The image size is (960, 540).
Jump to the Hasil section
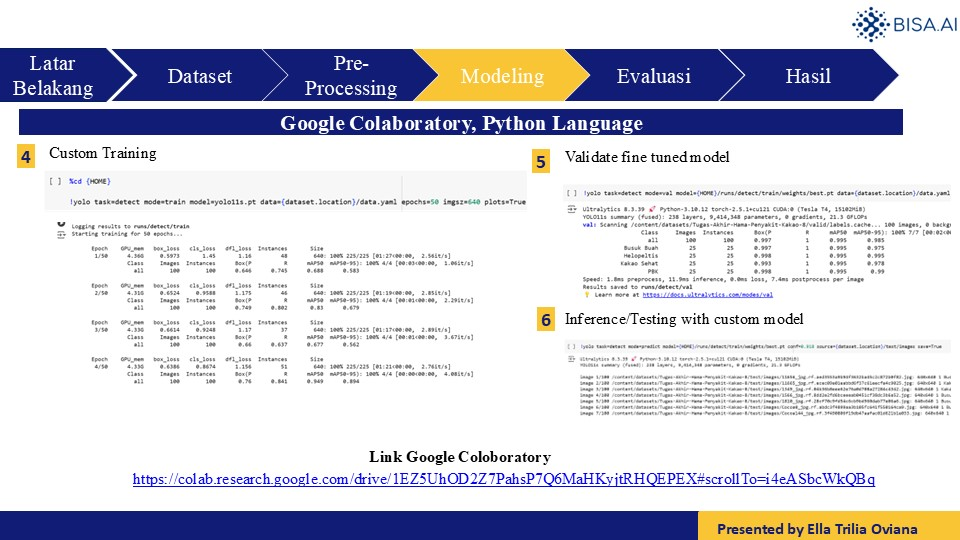(808, 76)
